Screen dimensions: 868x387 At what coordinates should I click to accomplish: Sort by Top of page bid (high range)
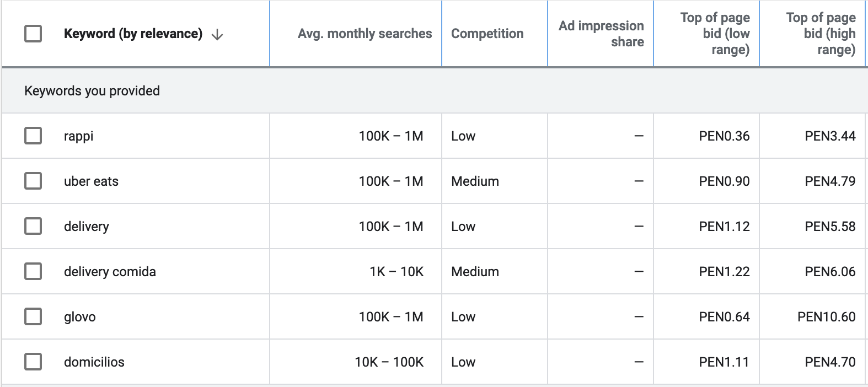pyautogui.click(x=821, y=34)
